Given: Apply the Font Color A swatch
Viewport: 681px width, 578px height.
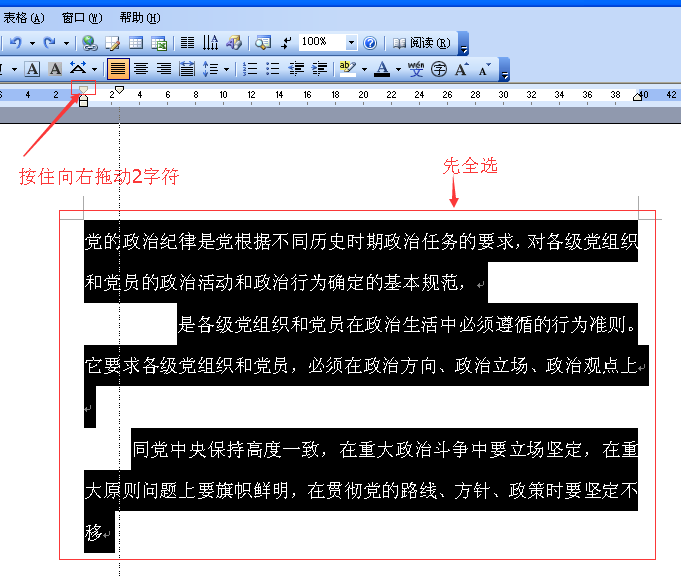Looking at the screenshot, I should click(x=382, y=69).
